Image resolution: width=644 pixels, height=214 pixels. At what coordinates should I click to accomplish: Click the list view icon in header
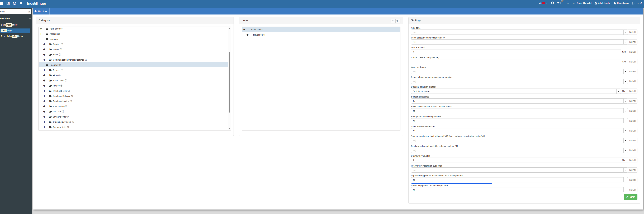click(x=8, y=3)
